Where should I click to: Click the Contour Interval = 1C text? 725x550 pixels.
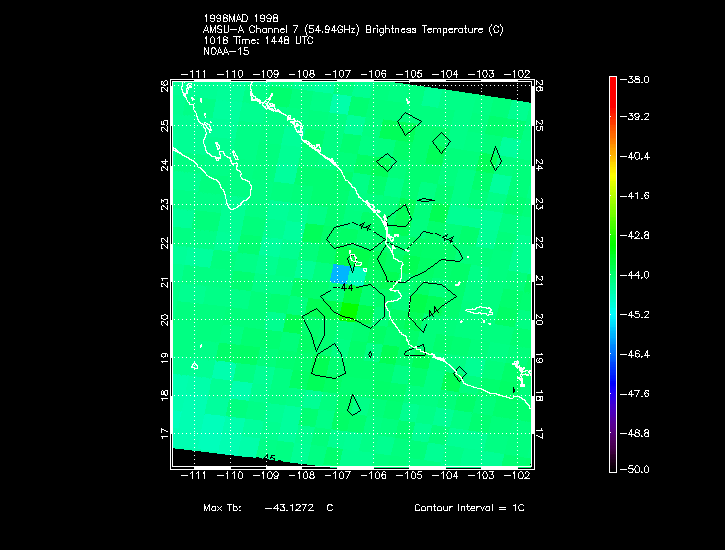469,507
